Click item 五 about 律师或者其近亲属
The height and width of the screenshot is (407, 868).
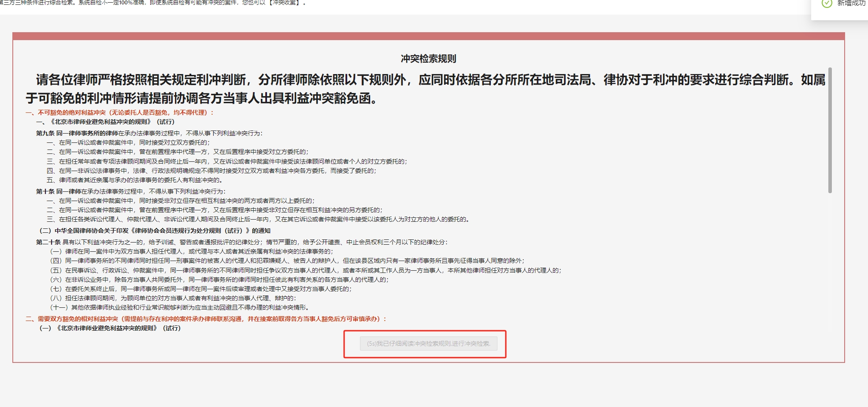[x=135, y=180]
